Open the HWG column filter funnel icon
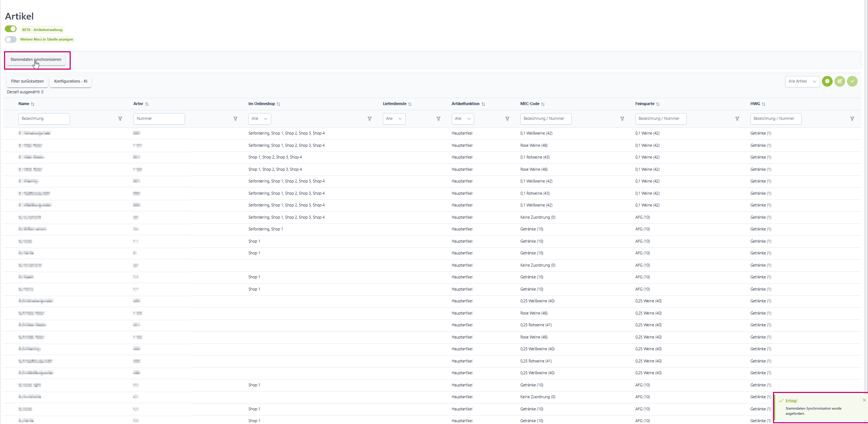 coord(852,119)
